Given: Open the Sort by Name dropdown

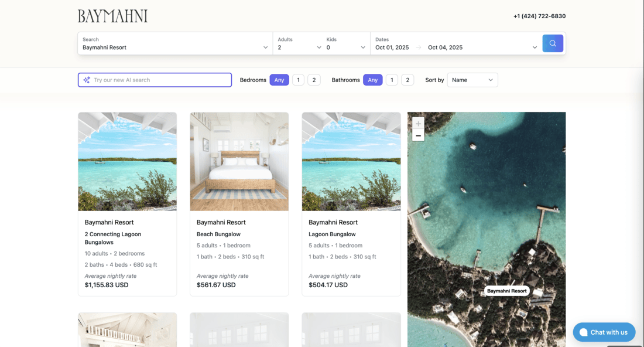Looking at the screenshot, I should pyautogui.click(x=472, y=80).
